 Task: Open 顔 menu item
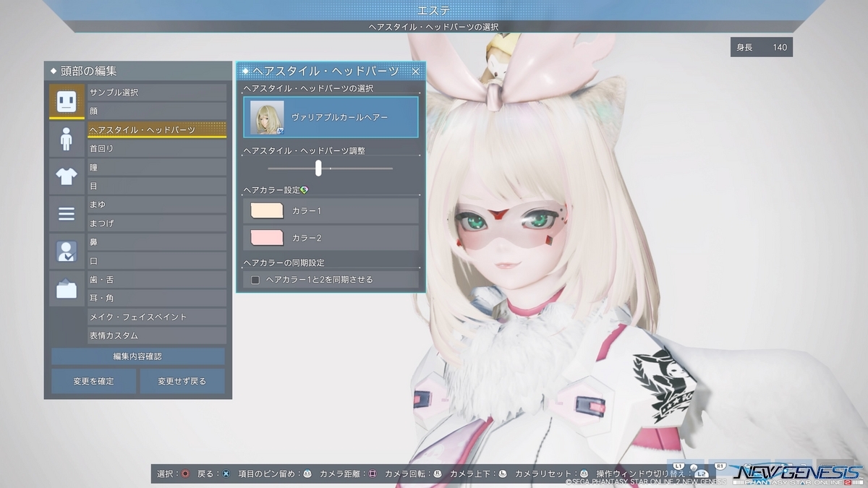point(157,111)
